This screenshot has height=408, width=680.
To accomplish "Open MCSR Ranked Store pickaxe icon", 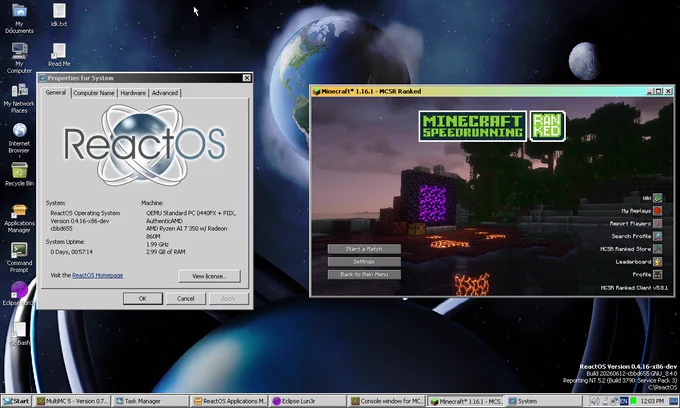I will pyautogui.click(x=657, y=249).
